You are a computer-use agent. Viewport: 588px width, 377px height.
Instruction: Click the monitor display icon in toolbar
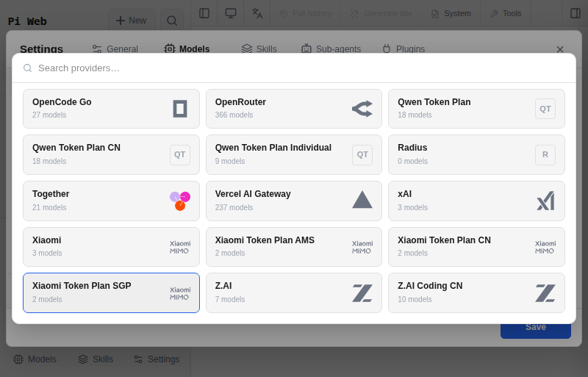pyautogui.click(x=231, y=13)
